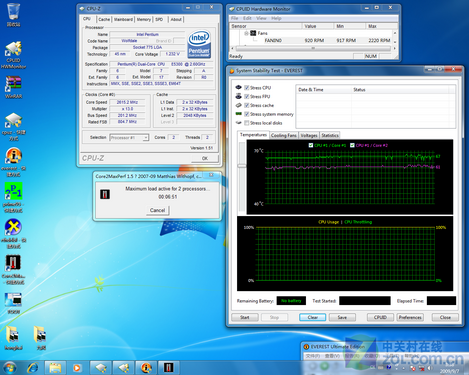This screenshot has height=375, width=469.
Task: Click the Save button in Stability Test
Action: (x=342, y=317)
